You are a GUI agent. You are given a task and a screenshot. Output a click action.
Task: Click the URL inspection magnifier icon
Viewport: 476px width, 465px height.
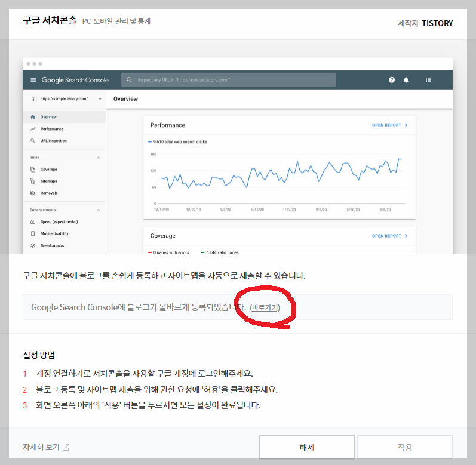[x=33, y=141]
